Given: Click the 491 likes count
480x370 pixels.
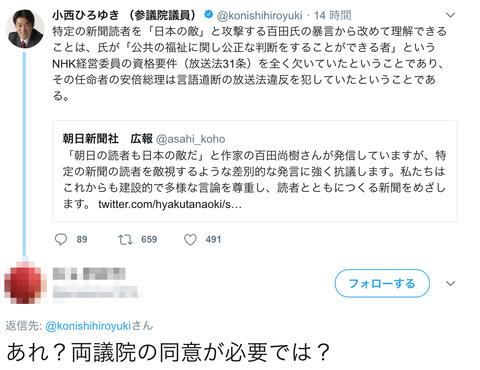Looking at the screenshot, I should (213, 239).
